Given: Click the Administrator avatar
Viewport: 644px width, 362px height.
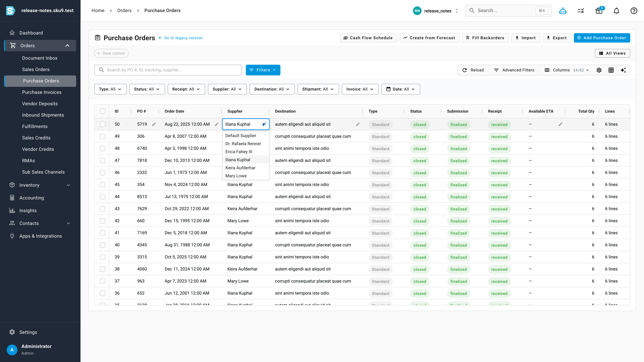Looking at the screenshot, I should 12,350.
